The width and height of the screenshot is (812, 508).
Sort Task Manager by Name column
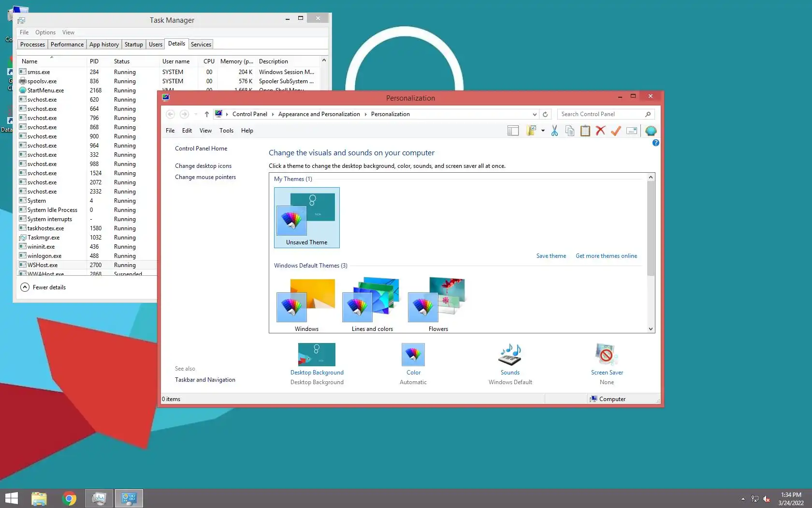tap(52, 61)
